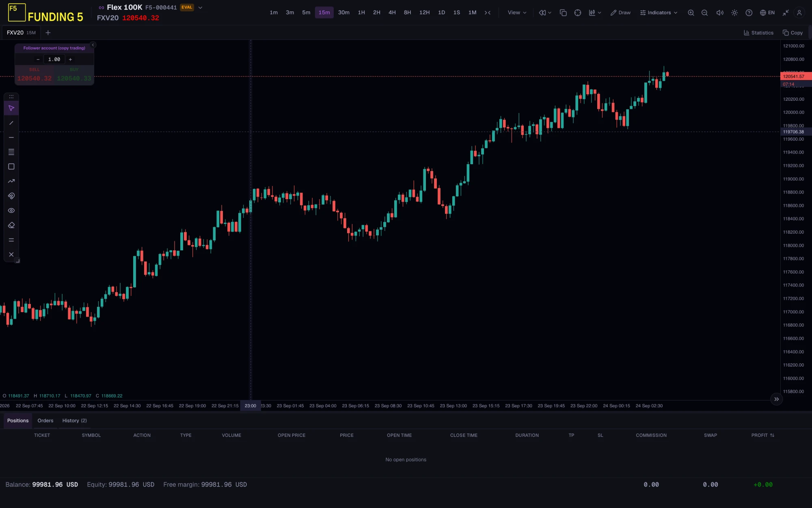Select the eraser tool

click(x=11, y=225)
